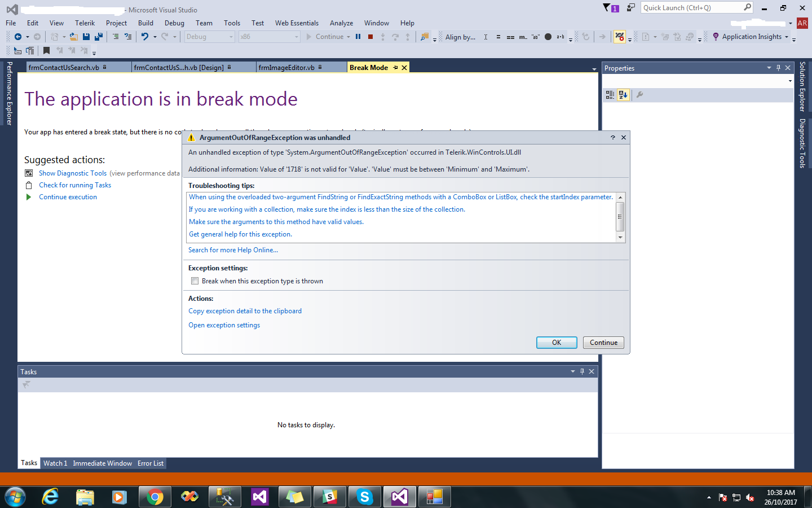Save All with the double floppy icon
Image resolution: width=812 pixels, height=508 pixels.
(99, 37)
